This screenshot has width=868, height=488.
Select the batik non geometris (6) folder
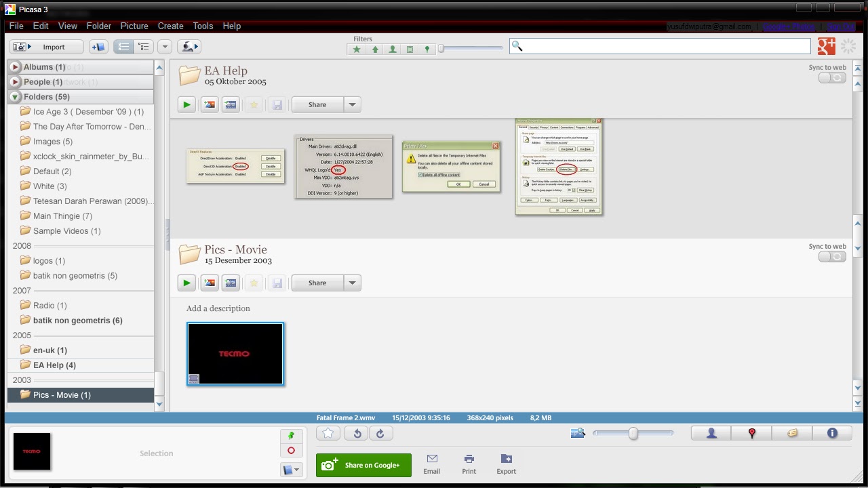click(x=81, y=321)
